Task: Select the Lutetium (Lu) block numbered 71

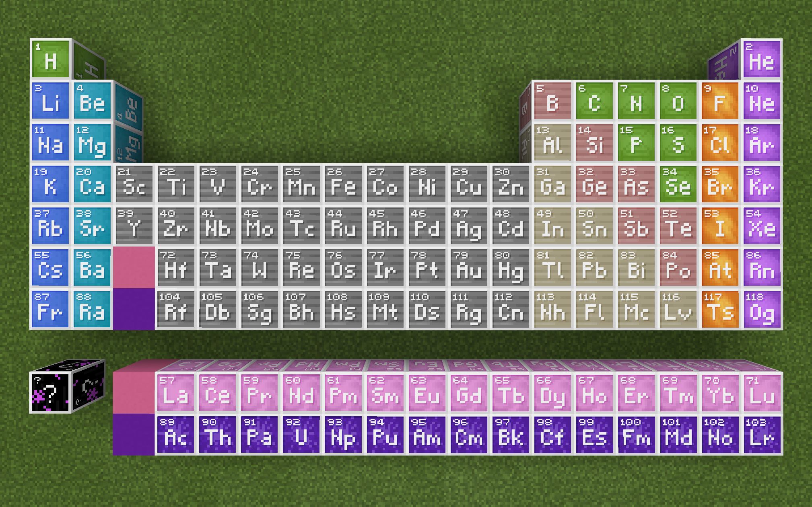Action: (x=762, y=393)
